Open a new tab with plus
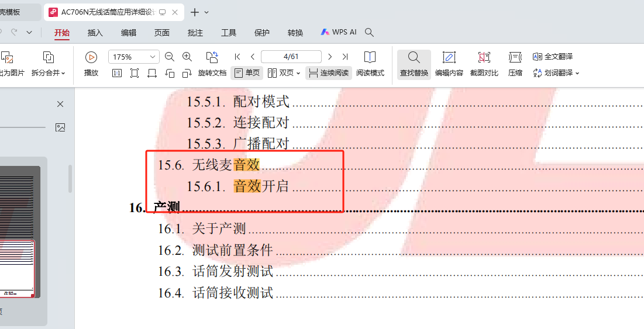This screenshot has height=329, width=644. 195,12
